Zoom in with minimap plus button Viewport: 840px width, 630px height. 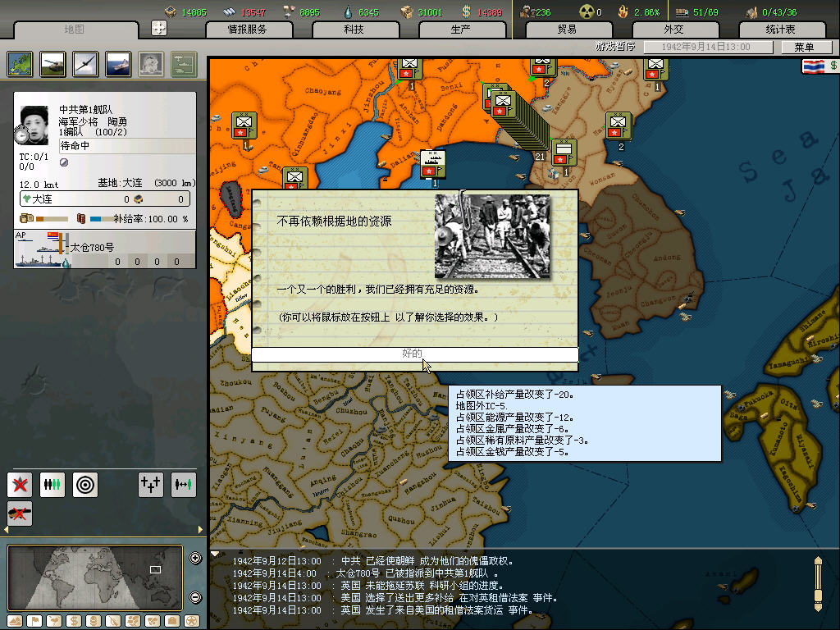point(195,559)
